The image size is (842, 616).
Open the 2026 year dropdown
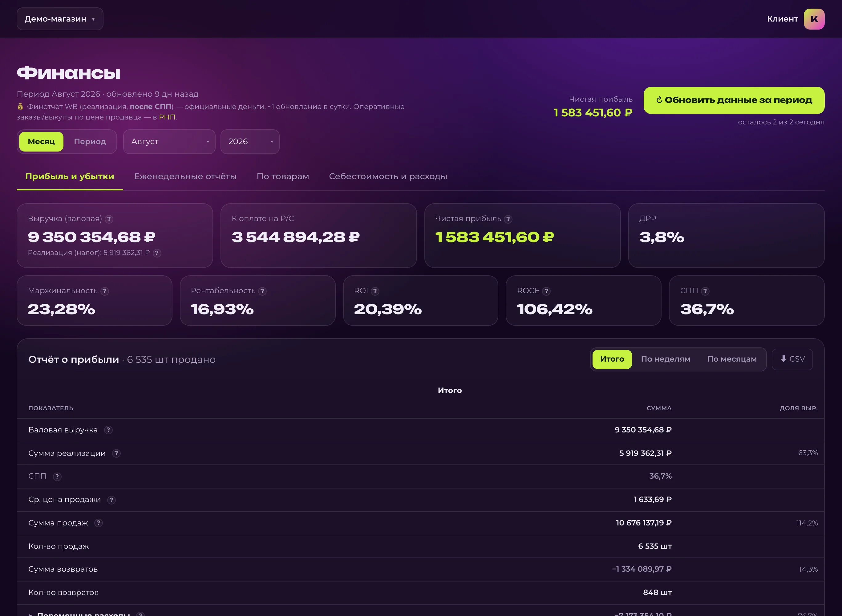click(x=250, y=142)
